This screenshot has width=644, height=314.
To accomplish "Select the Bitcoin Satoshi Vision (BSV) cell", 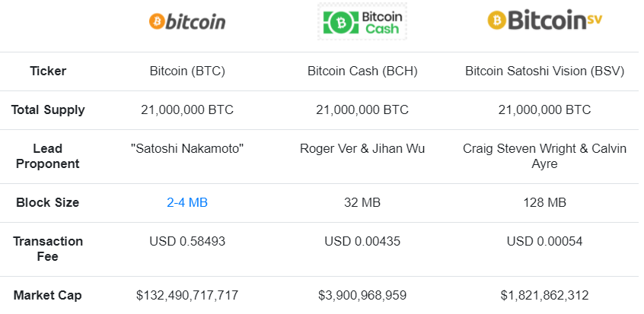I will click(544, 71).
